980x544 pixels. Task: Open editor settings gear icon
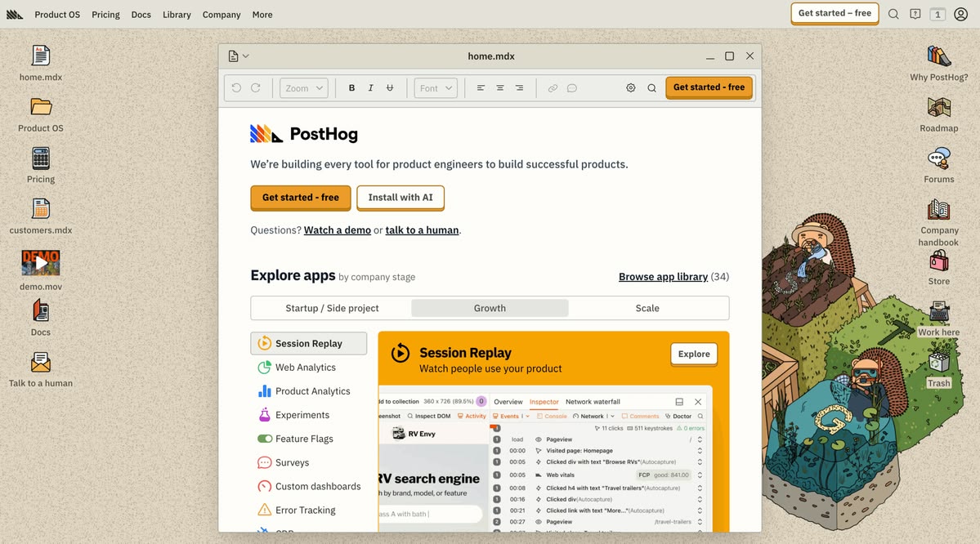[x=631, y=88]
